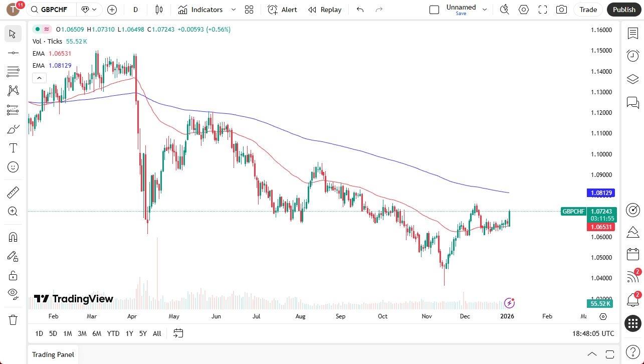Select the YTD time range
The height and width of the screenshot is (364, 644).
(113, 333)
